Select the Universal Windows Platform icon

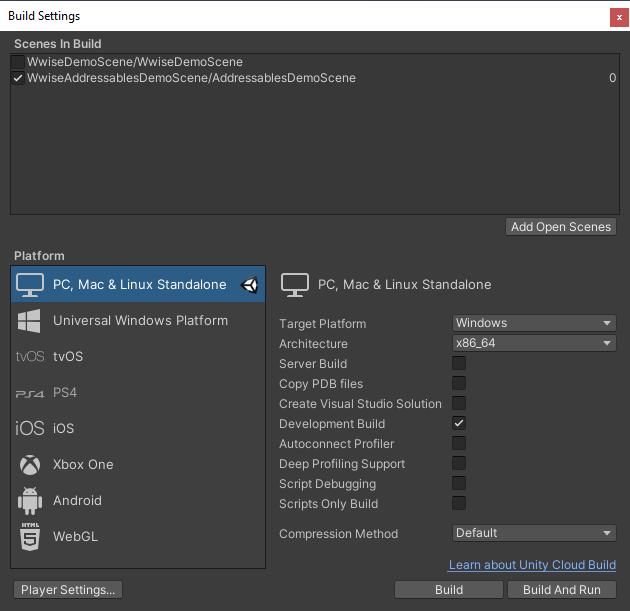(30, 321)
